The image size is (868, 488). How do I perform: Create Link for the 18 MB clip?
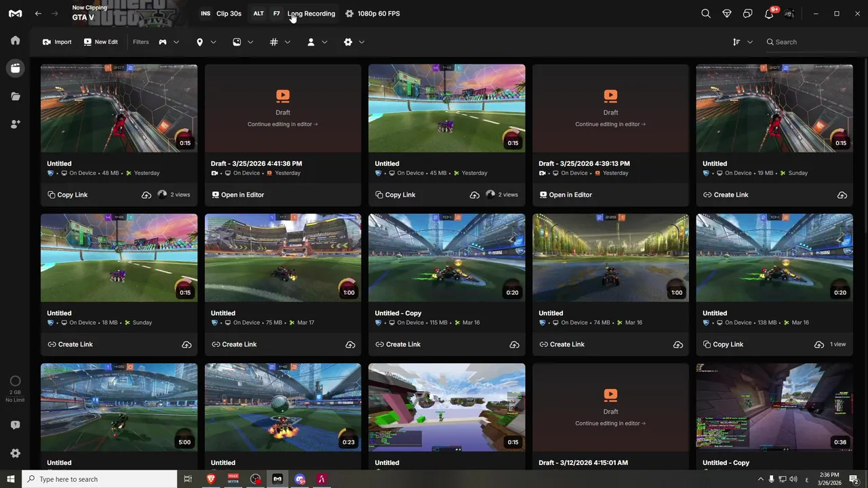click(70, 345)
